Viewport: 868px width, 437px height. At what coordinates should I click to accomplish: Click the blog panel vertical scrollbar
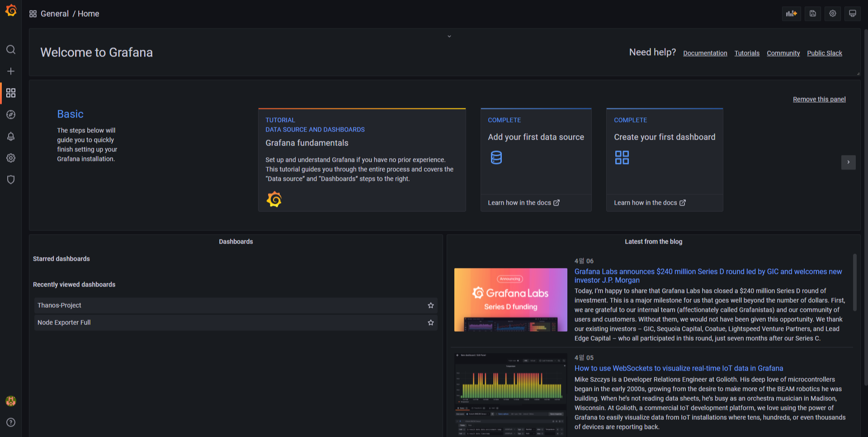tap(854, 282)
